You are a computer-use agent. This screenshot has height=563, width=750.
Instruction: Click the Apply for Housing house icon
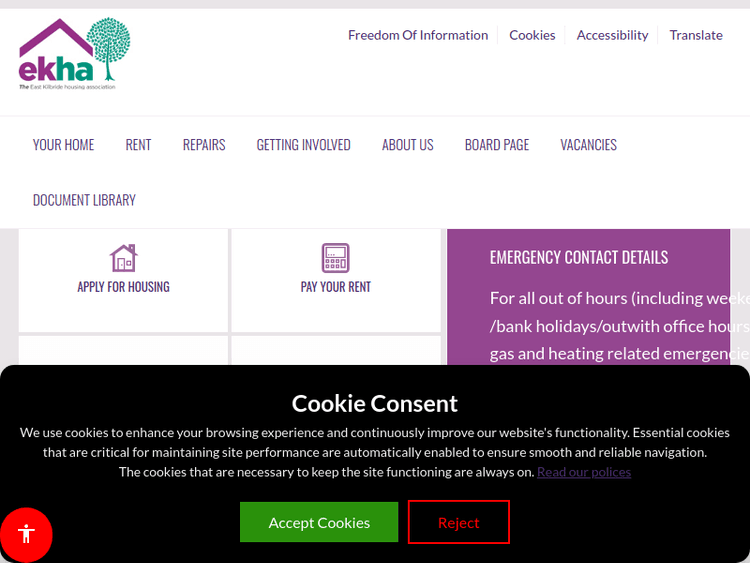click(x=123, y=258)
